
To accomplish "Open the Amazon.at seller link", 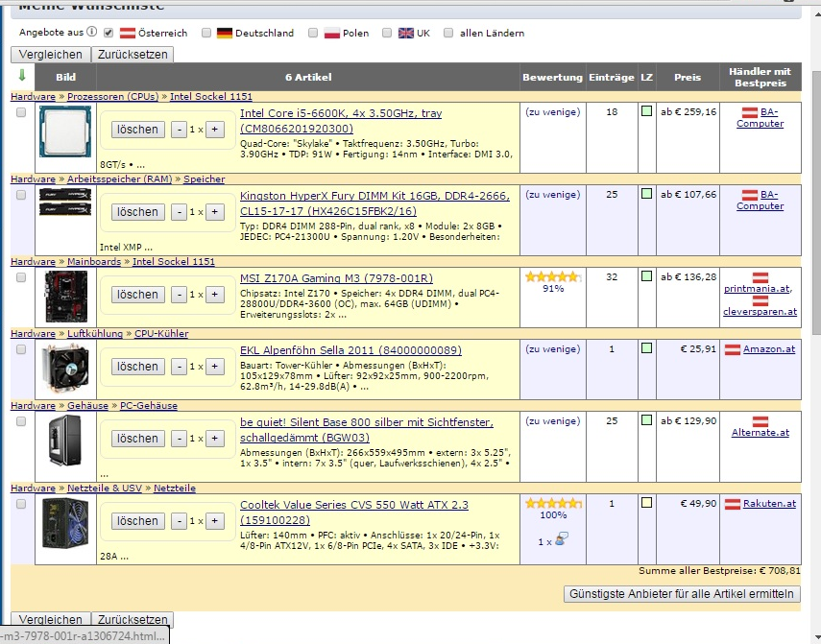I will (768, 349).
